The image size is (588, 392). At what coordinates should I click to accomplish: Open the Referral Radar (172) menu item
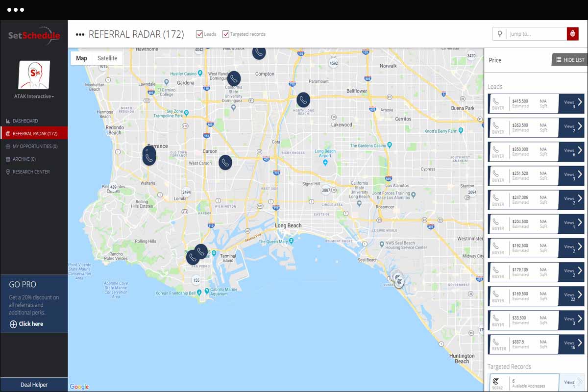tap(34, 133)
